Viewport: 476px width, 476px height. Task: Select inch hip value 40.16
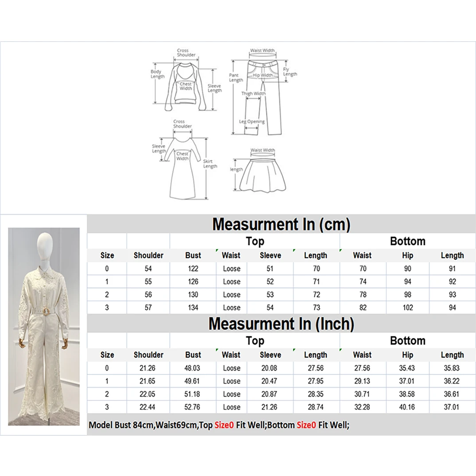[407, 407]
